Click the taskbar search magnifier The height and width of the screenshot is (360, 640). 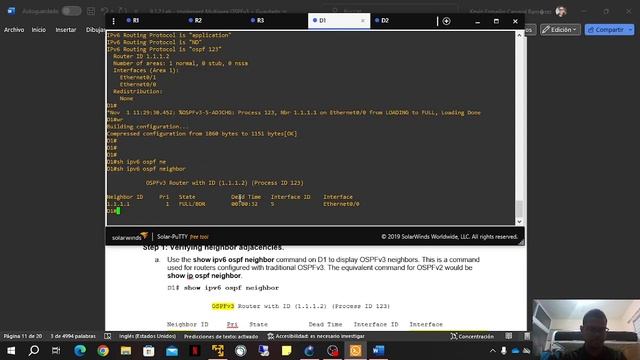pyautogui.click(x=34, y=351)
